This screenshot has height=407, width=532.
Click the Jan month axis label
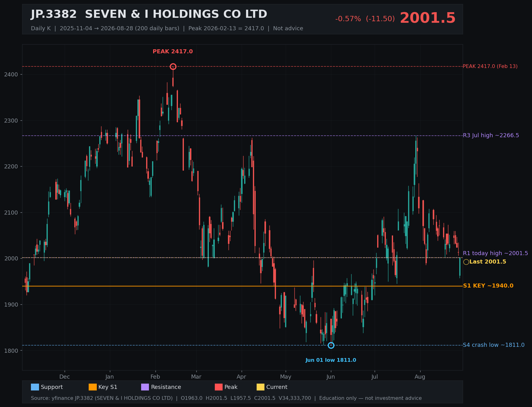110,377
